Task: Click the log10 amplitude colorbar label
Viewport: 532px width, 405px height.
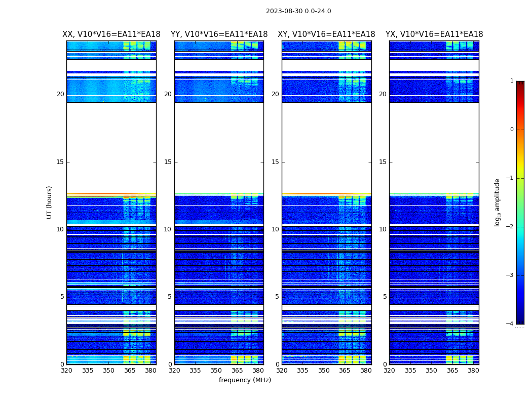Action: (498, 202)
